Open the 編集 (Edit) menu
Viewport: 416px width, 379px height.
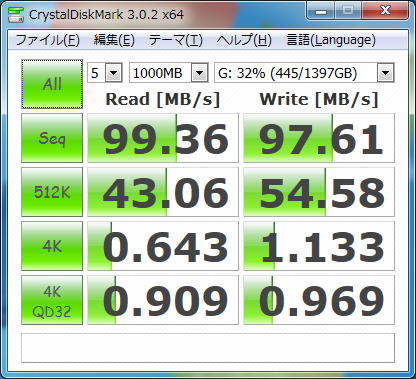[114, 40]
